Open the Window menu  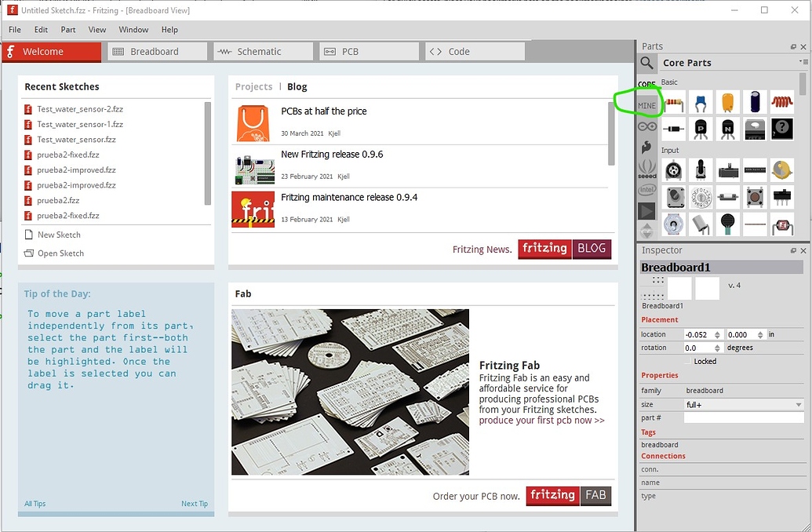pos(133,30)
